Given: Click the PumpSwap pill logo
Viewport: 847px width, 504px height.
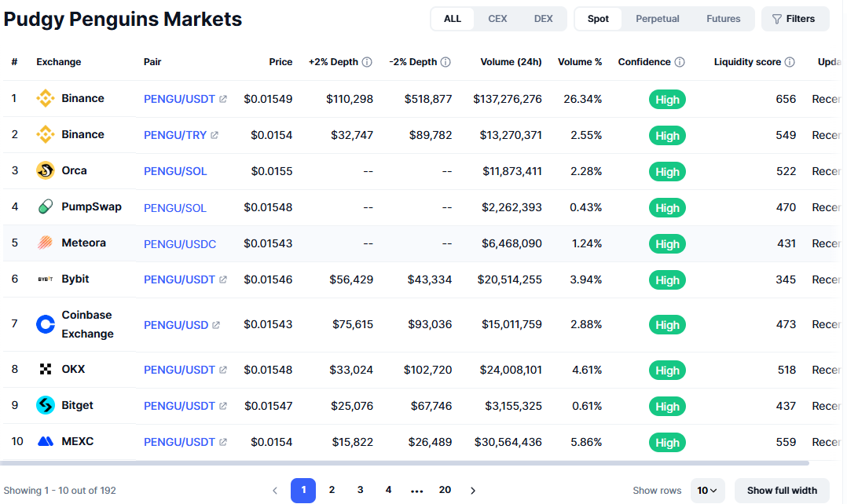Looking at the screenshot, I should tap(46, 206).
